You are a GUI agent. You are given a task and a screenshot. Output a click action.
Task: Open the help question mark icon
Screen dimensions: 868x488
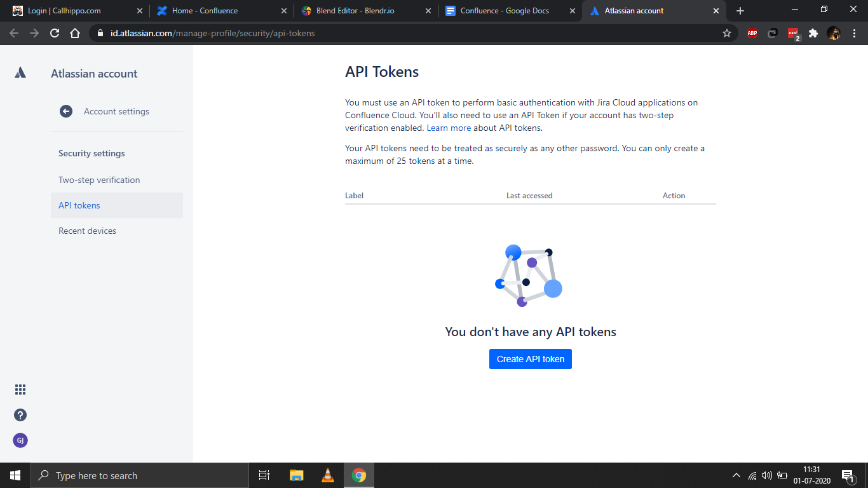click(20, 415)
